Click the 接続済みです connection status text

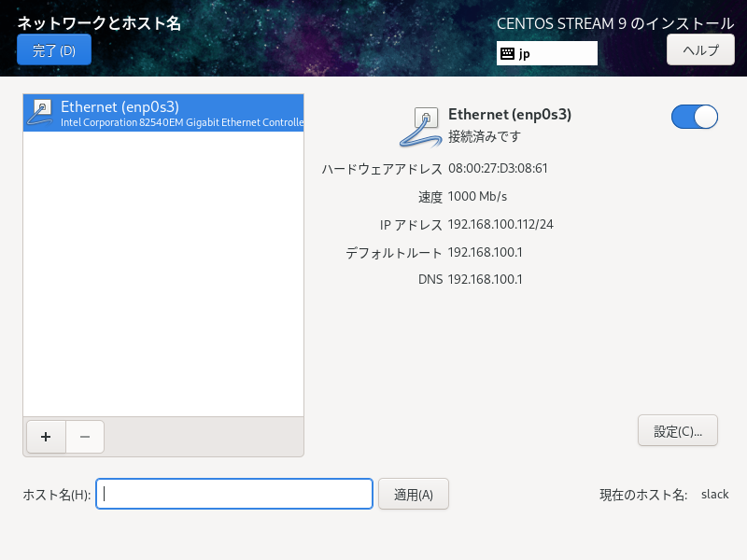(x=485, y=136)
